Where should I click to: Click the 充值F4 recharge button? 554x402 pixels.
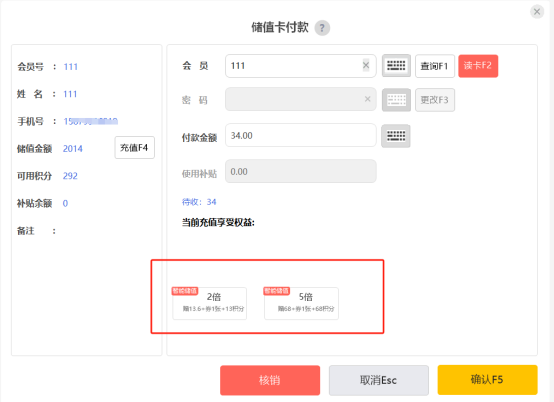[134, 148]
